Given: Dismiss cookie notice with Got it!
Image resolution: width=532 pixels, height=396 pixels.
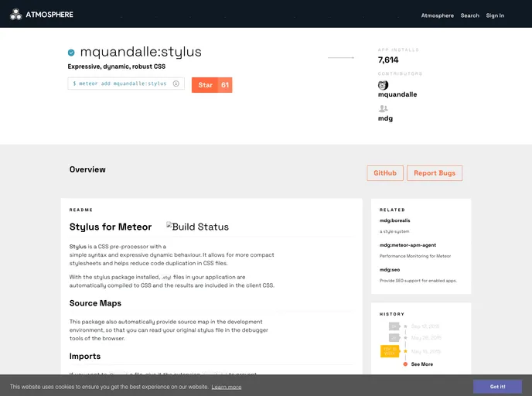Looking at the screenshot, I should pyautogui.click(x=497, y=386).
